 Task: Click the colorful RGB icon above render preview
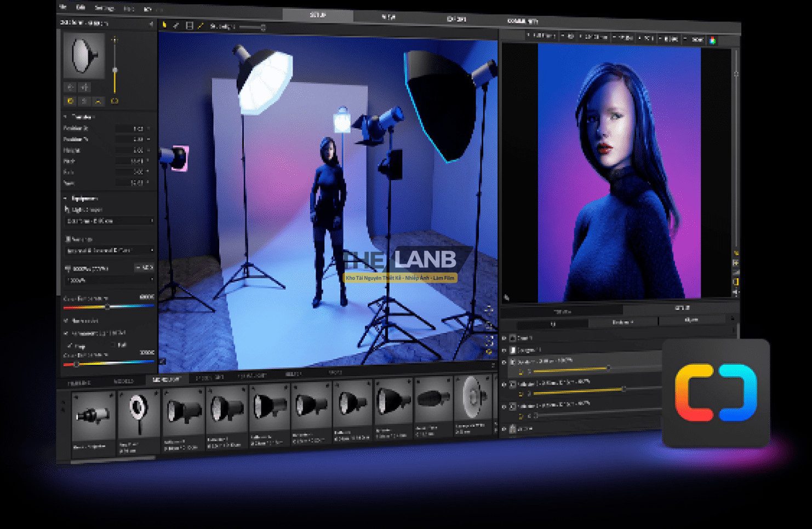[713, 41]
